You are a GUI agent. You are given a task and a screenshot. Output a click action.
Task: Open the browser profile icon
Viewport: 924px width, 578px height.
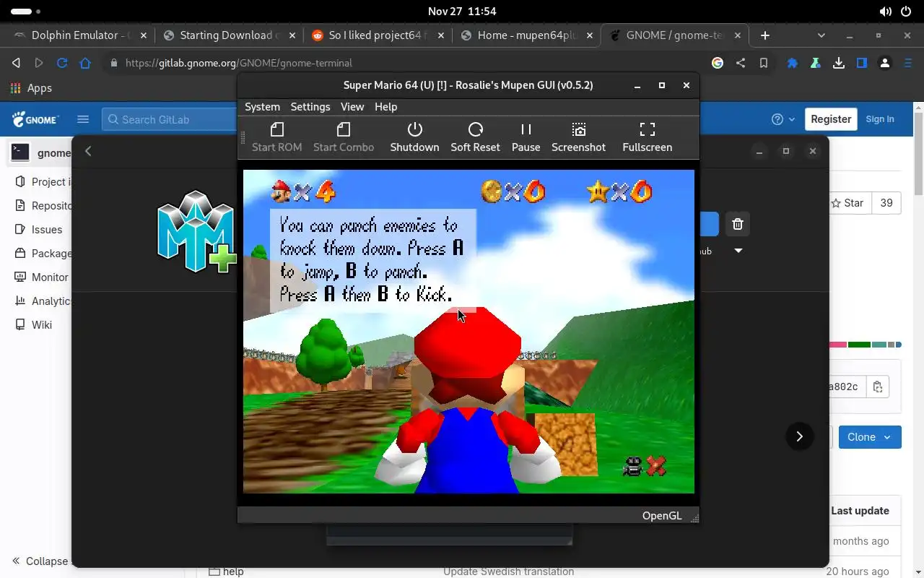point(885,63)
